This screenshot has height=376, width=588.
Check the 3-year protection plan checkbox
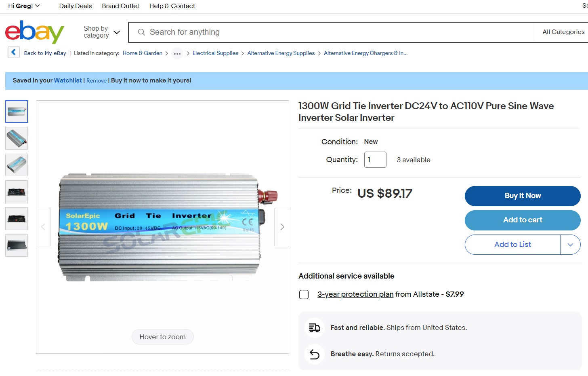(x=304, y=294)
